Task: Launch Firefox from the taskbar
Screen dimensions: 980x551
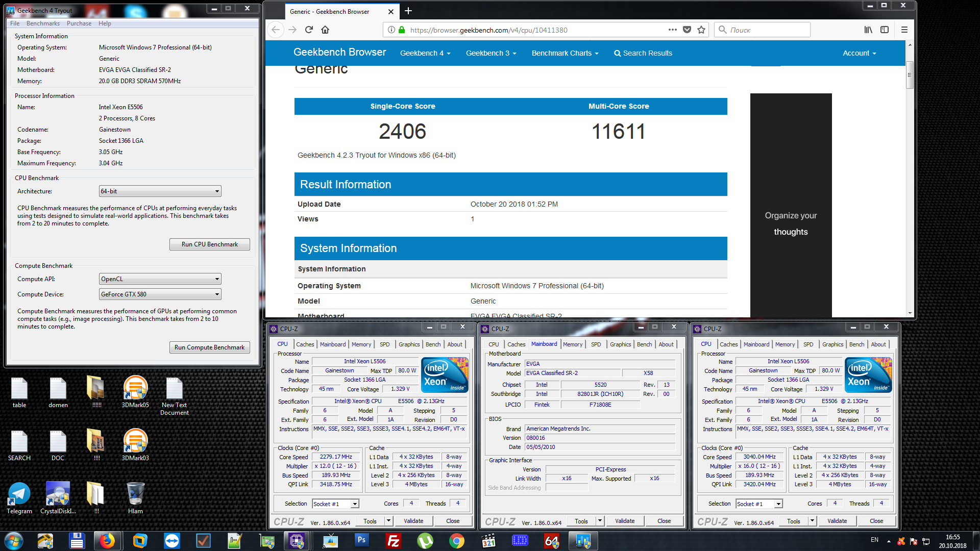Action: (x=107, y=541)
